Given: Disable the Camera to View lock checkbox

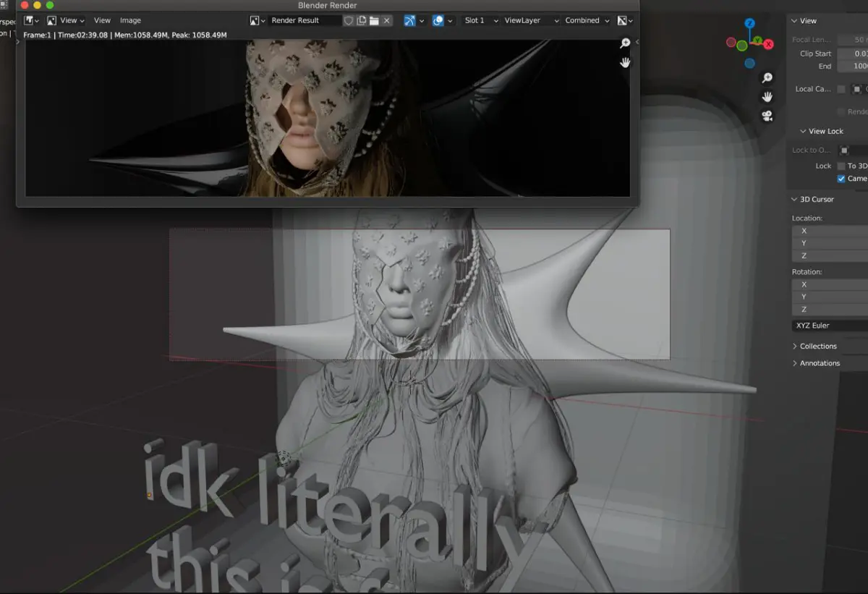Looking at the screenshot, I should coord(841,179).
